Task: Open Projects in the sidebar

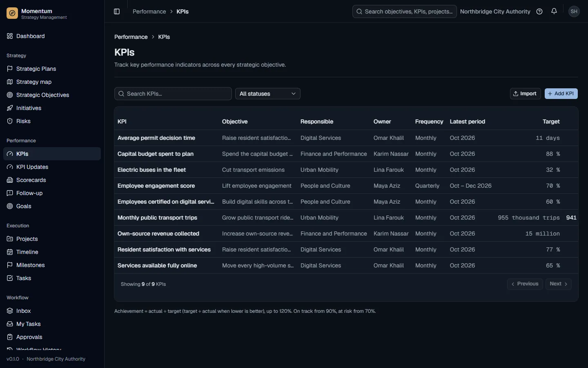Action: [x=52, y=239]
